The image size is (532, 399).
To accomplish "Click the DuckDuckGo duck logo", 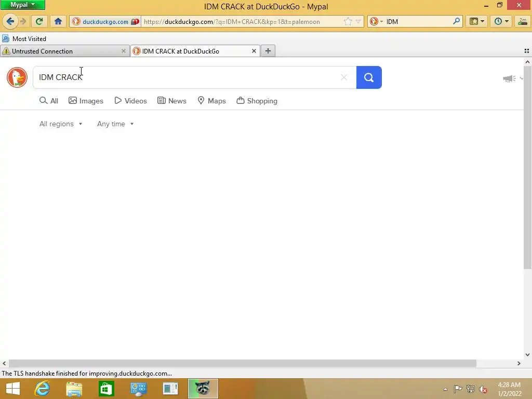I will coord(17,77).
